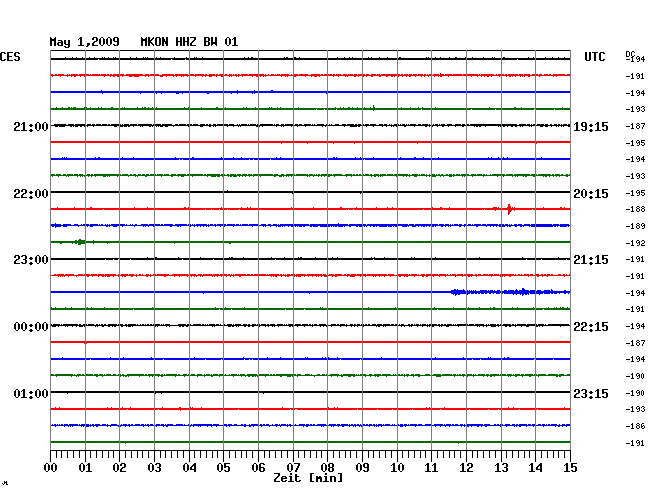
Task: Select the 01:00 local time label
Action: point(31,394)
